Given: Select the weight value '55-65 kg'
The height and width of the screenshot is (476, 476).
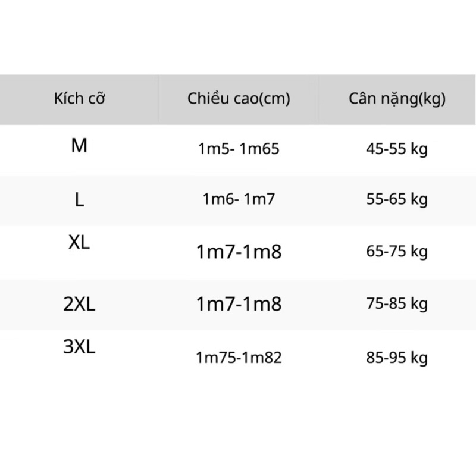Looking at the screenshot, I should 397,200.
